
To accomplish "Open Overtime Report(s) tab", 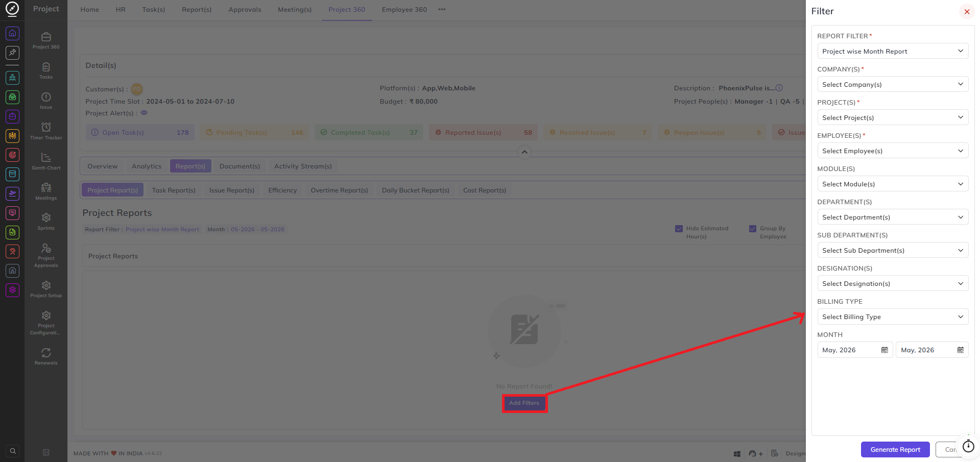I will [340, 190].
